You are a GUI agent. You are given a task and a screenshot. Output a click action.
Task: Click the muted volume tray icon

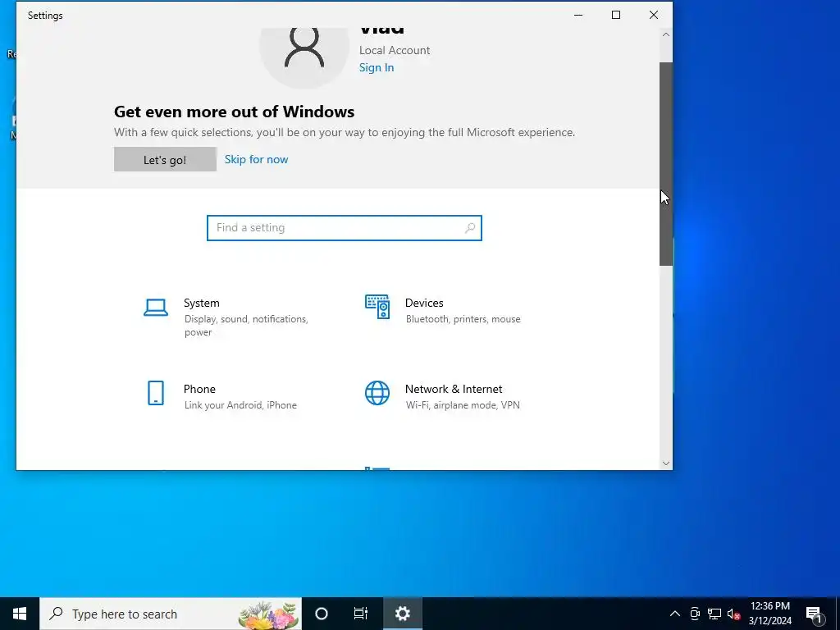tap(733, 614)
